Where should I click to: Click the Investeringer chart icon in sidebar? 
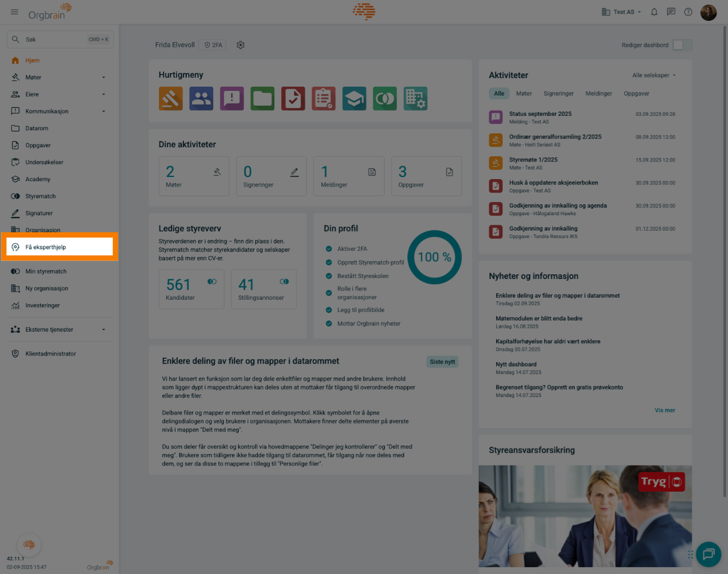(x=15, y=306)
